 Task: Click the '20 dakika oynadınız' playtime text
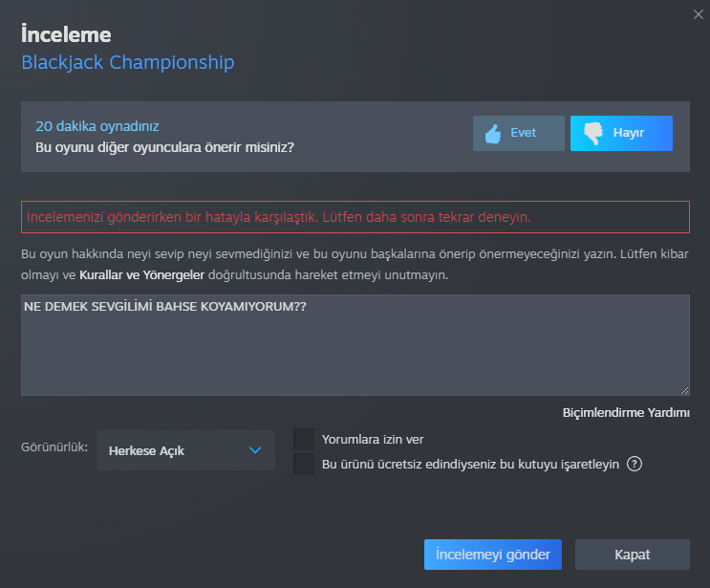coord(97,125)
